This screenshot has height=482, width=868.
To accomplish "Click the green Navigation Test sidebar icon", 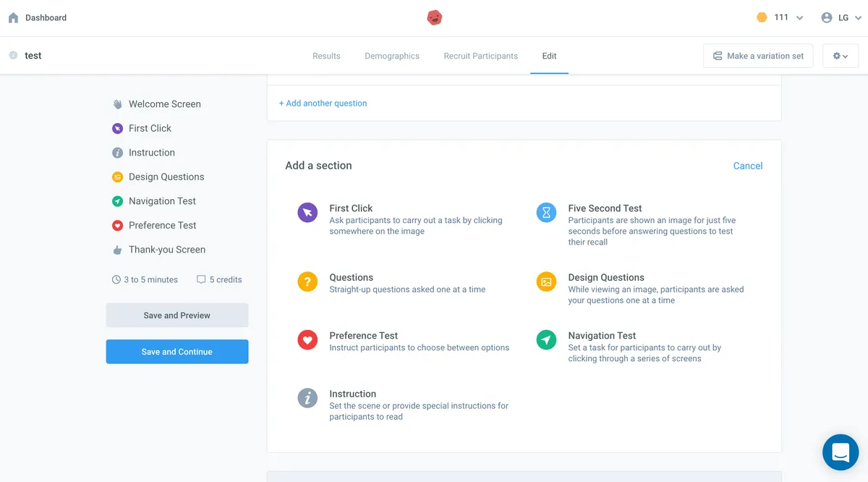I will pyautogui.click(x=117, y=201).
